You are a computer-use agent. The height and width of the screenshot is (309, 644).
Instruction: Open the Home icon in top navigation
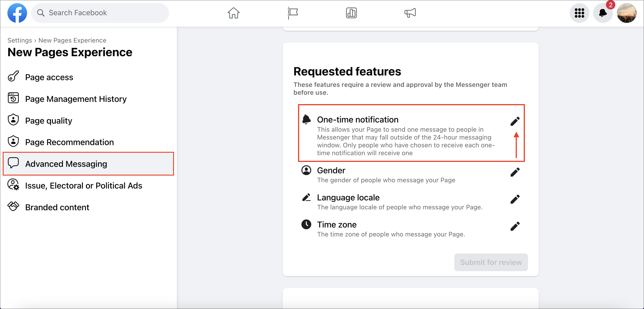(x=234, y=13)
